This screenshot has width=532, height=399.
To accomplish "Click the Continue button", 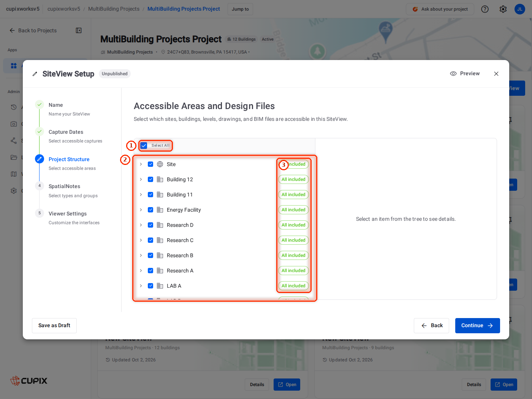I will coord(478,326).
